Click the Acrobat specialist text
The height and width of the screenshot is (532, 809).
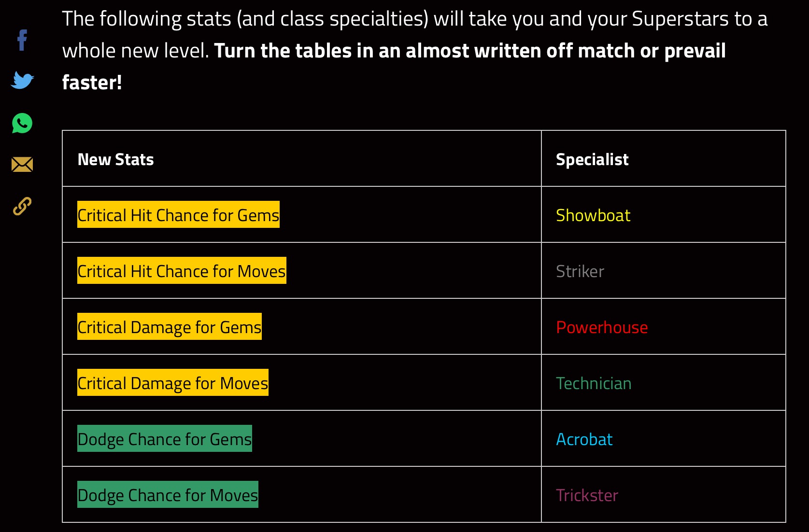(584, 439)
